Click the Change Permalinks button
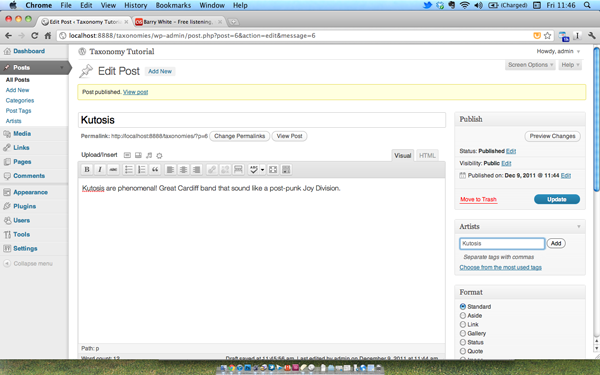The image size is (600, 375). [x=240, y=136]
